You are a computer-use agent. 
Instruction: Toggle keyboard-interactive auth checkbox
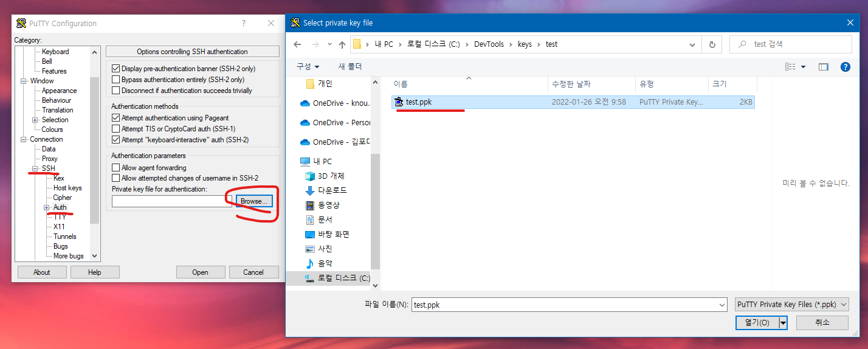(x=116, y=140)
